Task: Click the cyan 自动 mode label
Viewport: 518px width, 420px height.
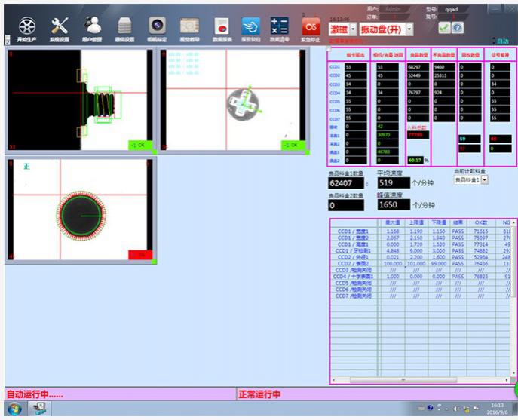Action: point(502,41)
